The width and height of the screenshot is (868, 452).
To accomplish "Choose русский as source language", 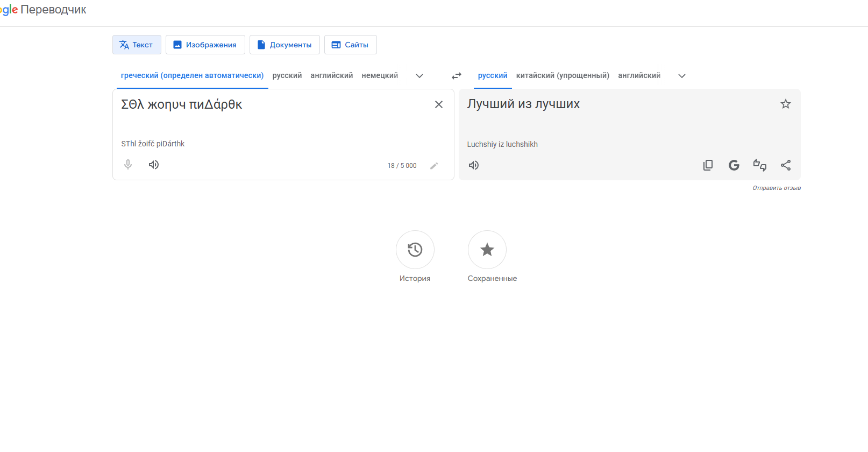I will (287, 76).
